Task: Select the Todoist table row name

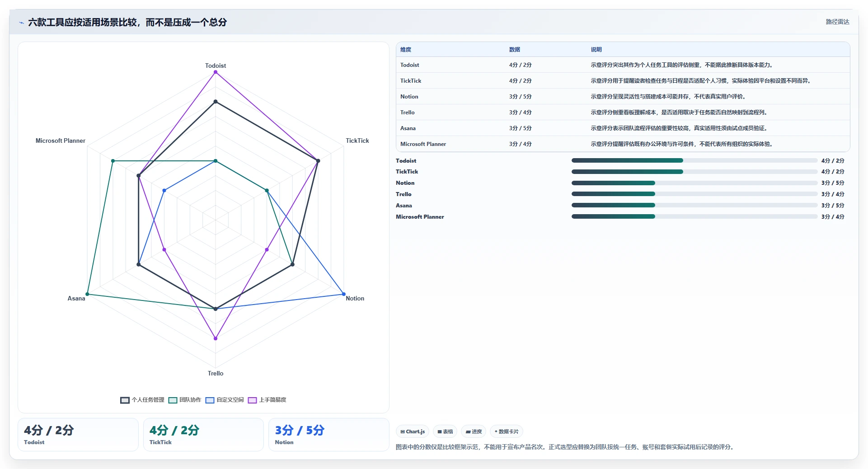Action: tap(410, 65)
